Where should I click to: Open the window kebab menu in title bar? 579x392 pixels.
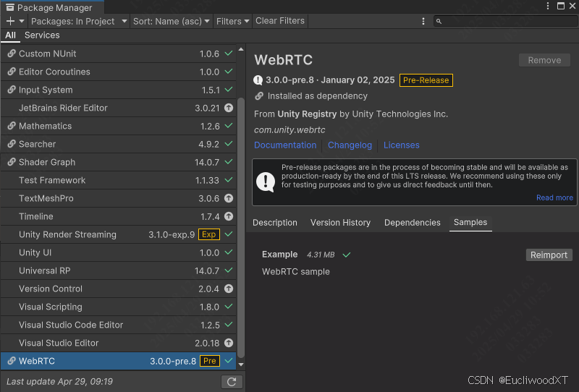pos(548,6)
